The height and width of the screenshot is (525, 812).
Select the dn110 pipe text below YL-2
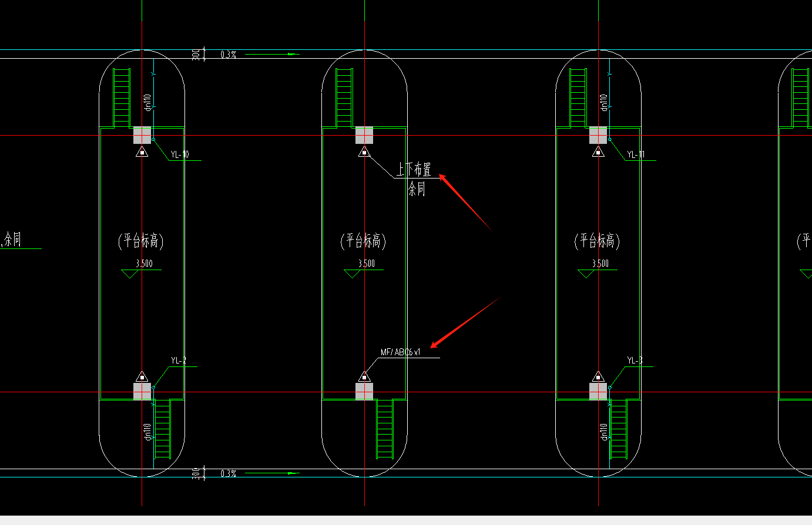pyautogui.click(x=148, y=432)
